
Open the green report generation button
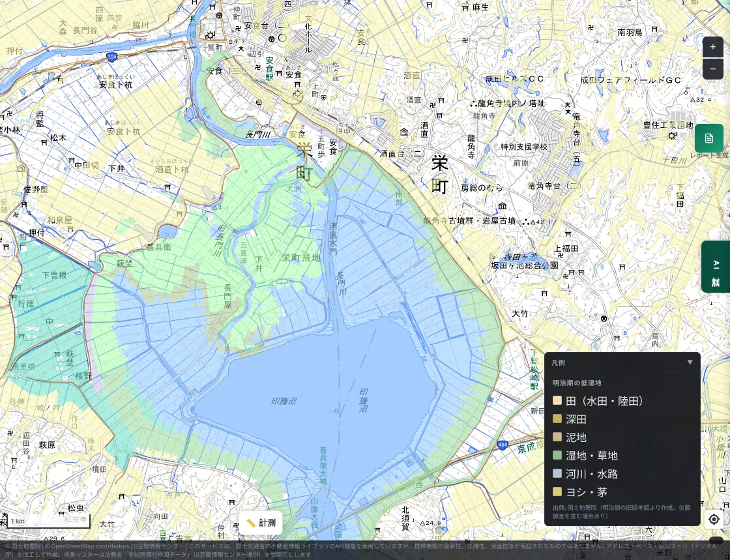click(708, 138)
